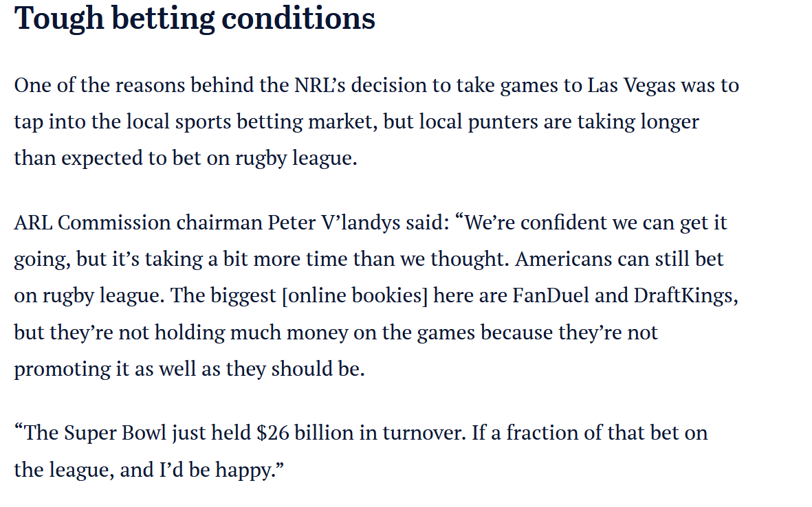Click "ARL Commission" at paragraph start
The image size is (812, 507).
click(x=92, y=223)
